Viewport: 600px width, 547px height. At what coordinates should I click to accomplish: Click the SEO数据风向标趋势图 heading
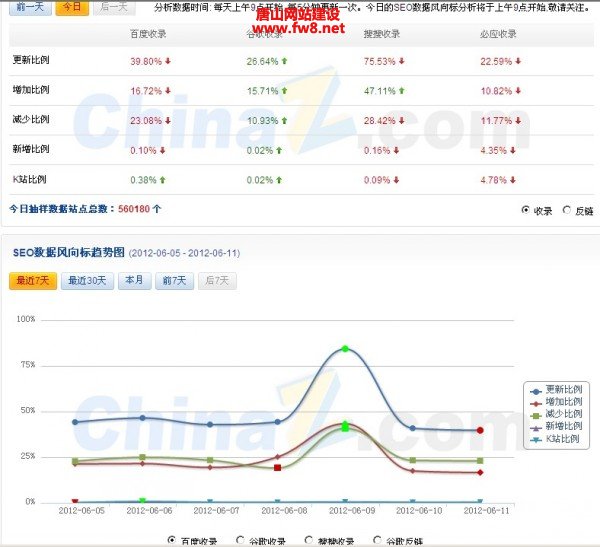(69, 253)
